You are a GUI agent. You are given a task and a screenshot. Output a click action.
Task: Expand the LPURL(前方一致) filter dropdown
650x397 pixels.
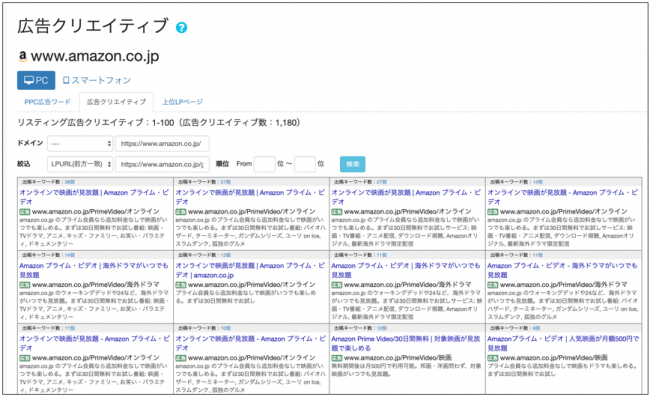click(x=80, y=164)
